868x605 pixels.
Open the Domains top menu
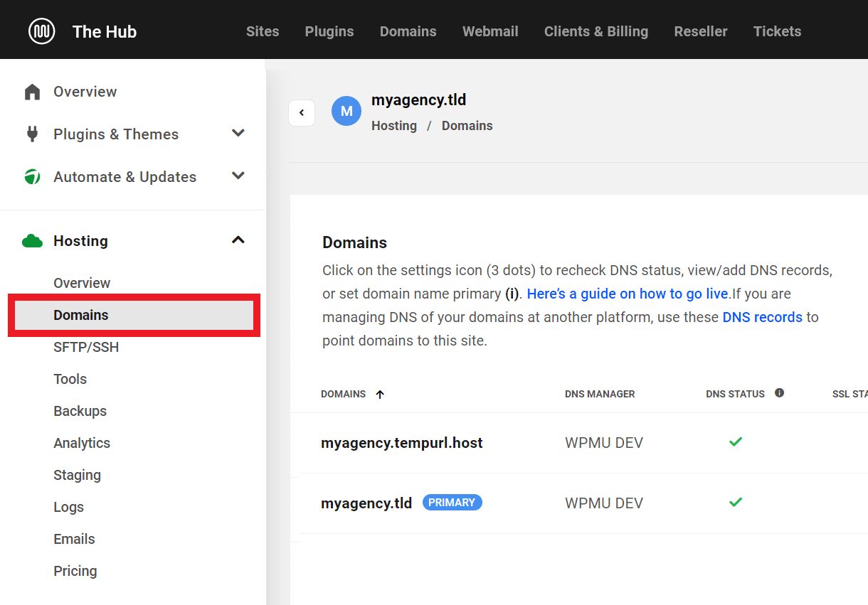tap(408, 31)
